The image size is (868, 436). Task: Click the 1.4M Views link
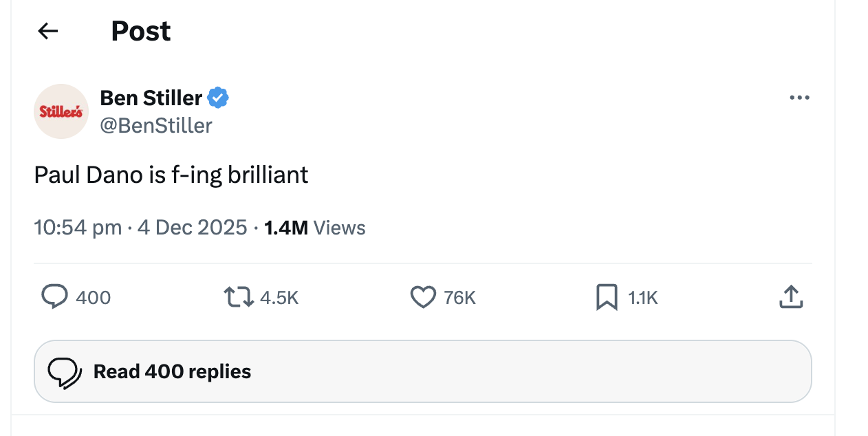tap(314, 227)
